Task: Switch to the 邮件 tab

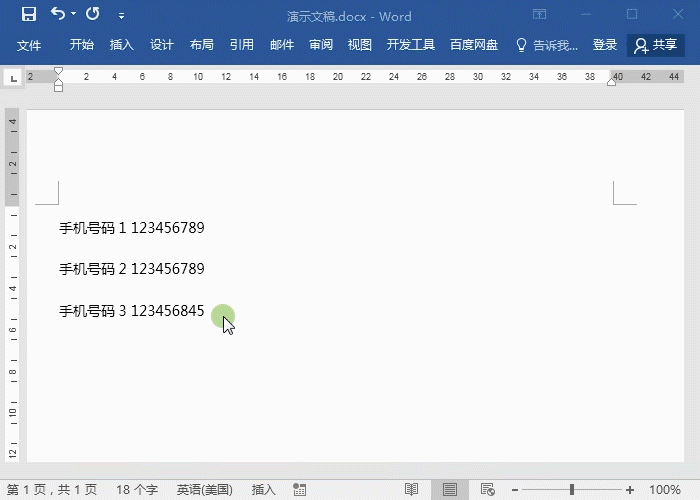Action: [282, 45]
